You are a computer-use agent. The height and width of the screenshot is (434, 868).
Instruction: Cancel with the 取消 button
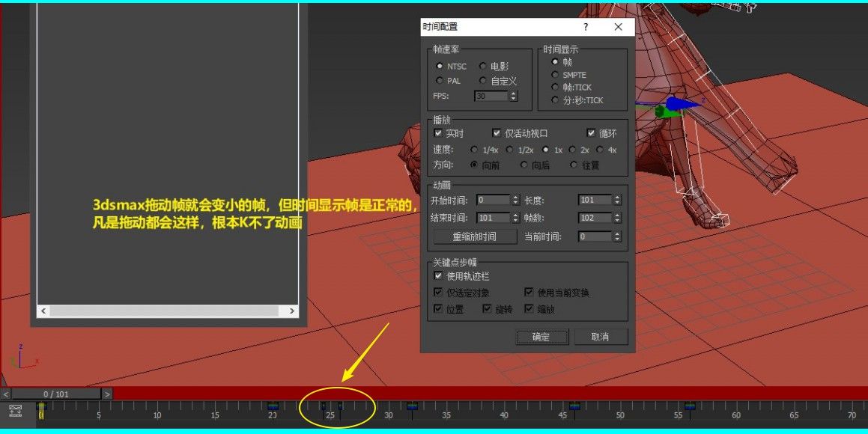coord(601,337)
